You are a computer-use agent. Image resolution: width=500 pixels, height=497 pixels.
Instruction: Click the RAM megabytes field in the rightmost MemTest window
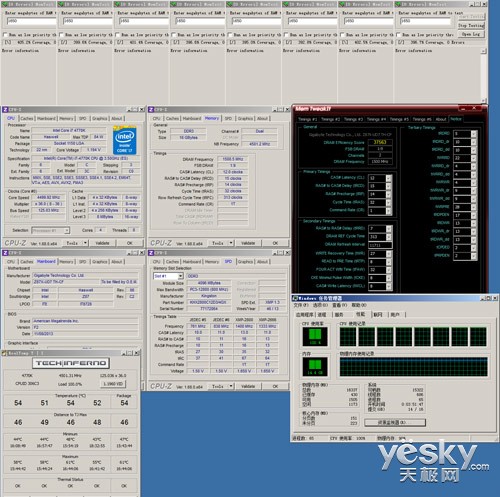pos(425,21)
